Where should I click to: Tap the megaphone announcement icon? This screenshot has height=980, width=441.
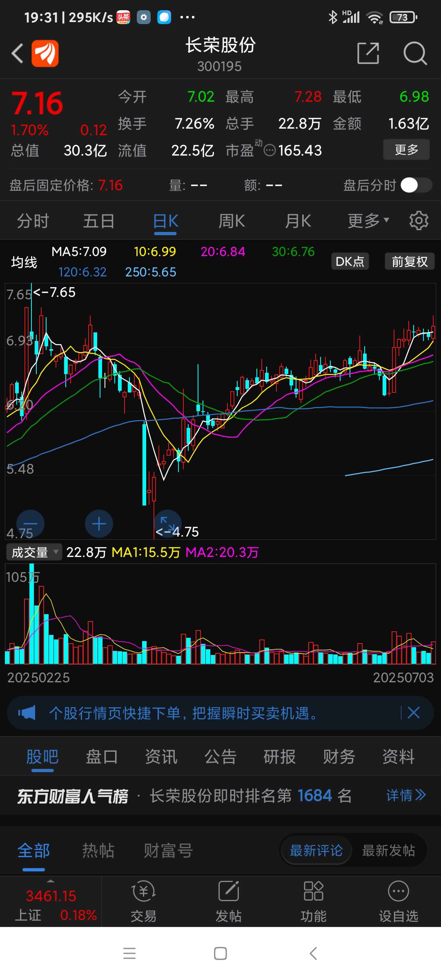[x=27, y=713]
